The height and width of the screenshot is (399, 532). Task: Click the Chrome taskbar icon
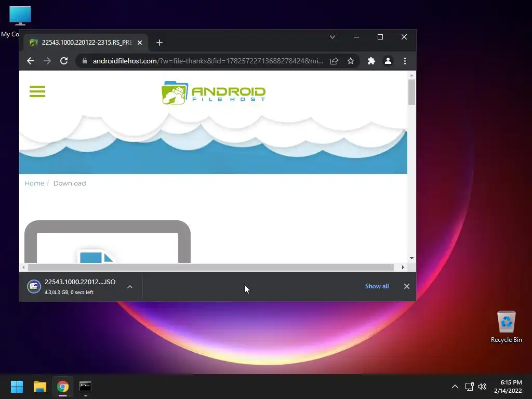[63, 387]
